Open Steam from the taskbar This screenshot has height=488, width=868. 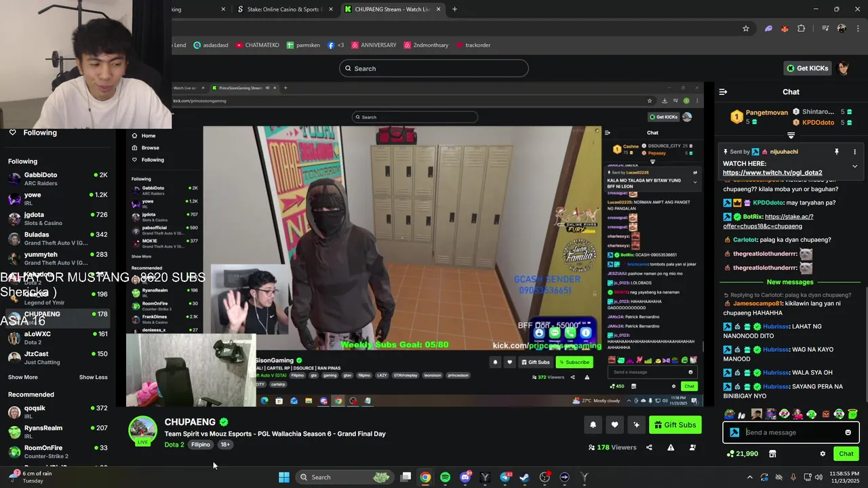(x=525, y=477)
